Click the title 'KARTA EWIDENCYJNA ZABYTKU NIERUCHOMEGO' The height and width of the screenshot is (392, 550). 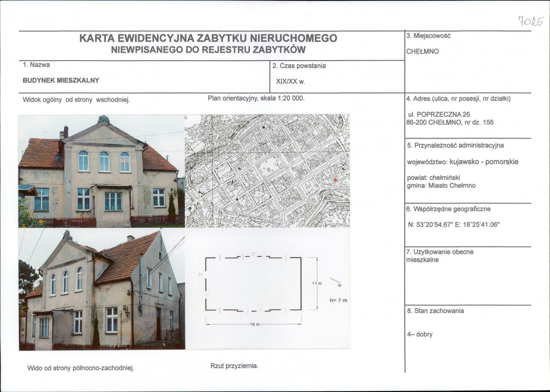208,38
